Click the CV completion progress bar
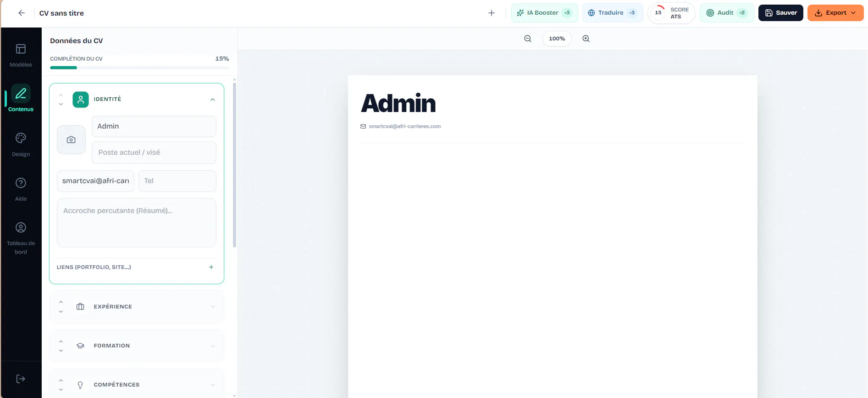 click(x=139, y=68)
